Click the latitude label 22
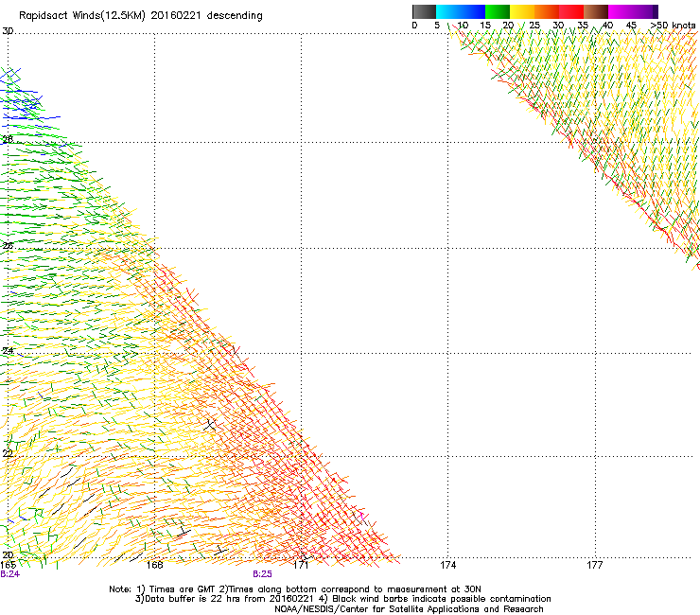Image resolution: width=700 pixels, height=615 pixels. 8,454
